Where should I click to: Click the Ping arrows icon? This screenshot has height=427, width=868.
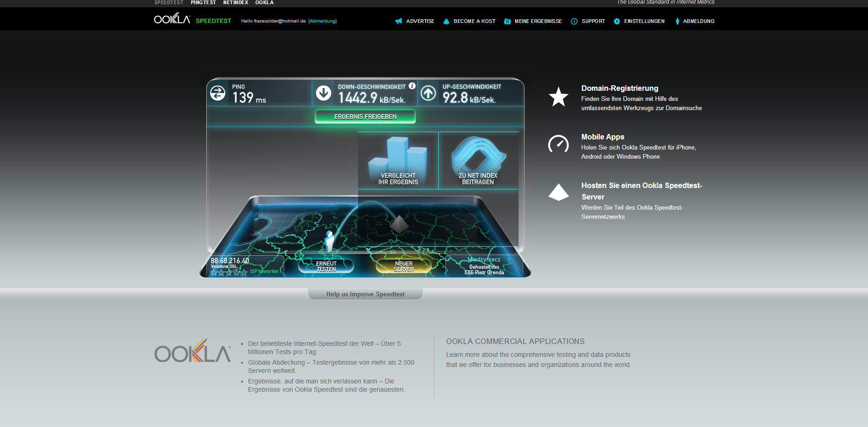[x=218, y=93]
